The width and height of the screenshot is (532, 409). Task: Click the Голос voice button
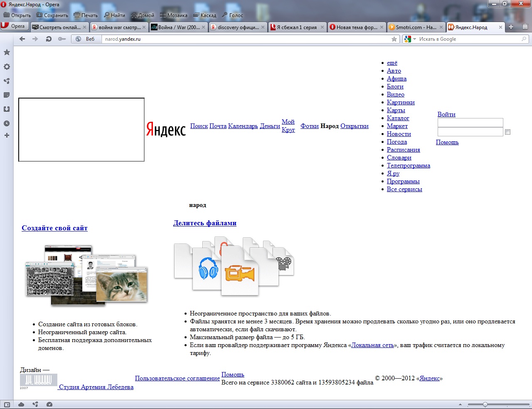click(232, 15)
